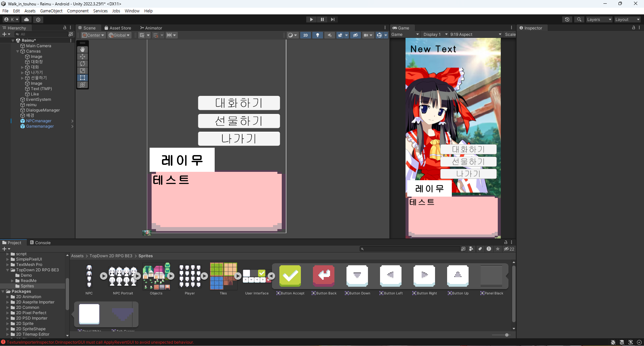Toggle Scene audio mute button
Image resolution: width=644 pixels, height=346 pixels.
click(330, 35)
